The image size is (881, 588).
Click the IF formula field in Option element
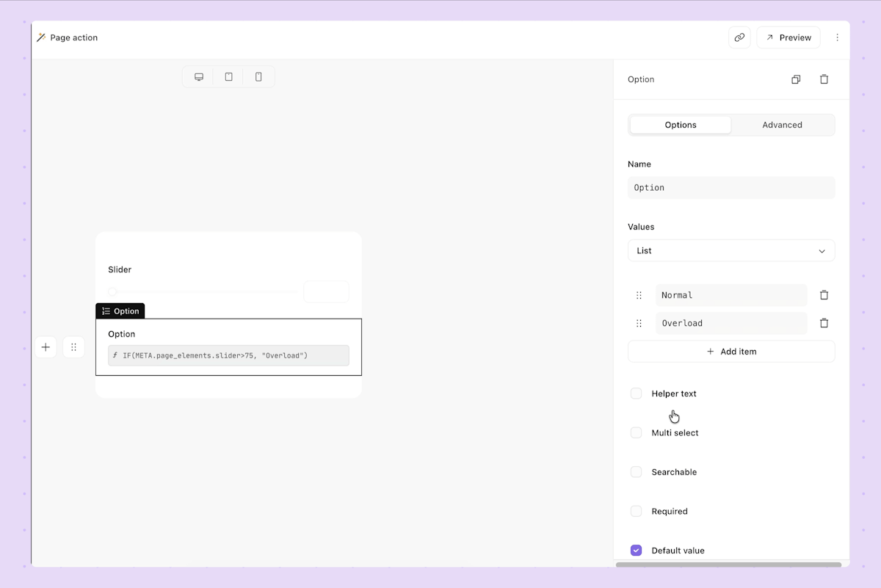pos(228,355)
